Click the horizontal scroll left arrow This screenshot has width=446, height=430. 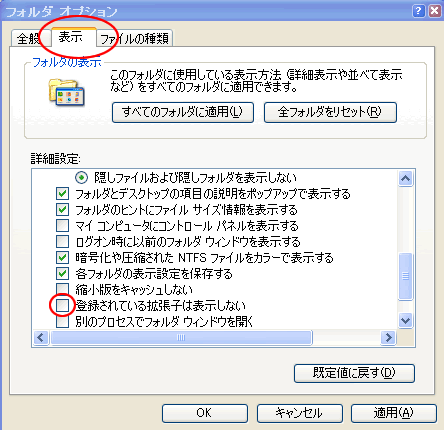[x=41, y=338]
